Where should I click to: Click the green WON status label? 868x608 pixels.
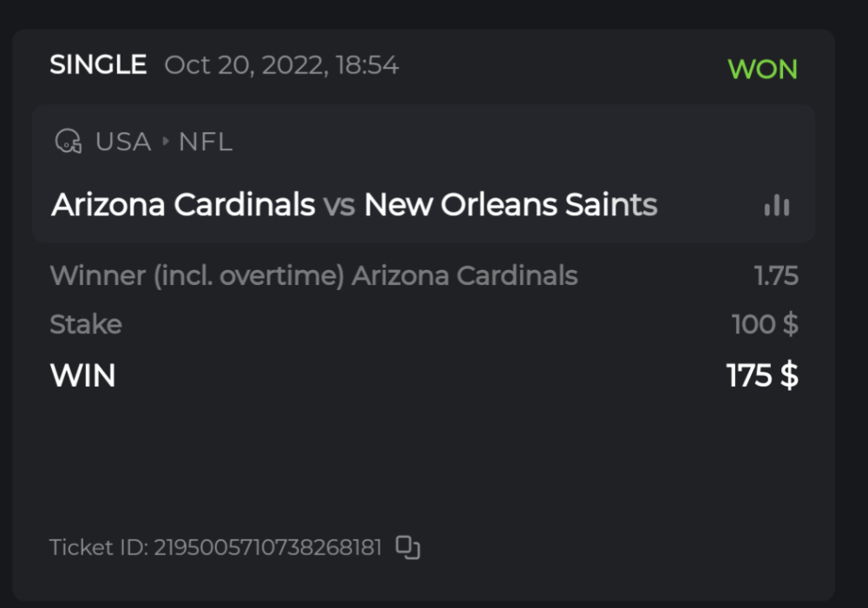click(x=762, y=69)
